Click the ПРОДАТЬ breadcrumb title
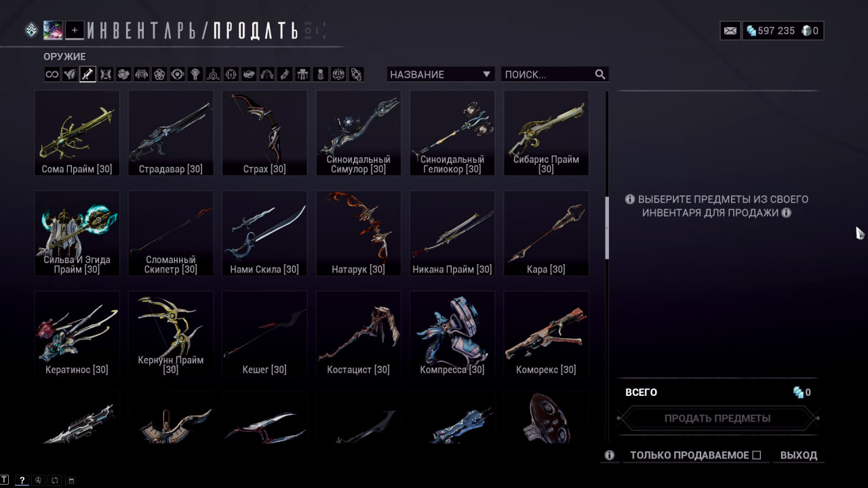The height and width of the screenshot is (488, 868). click(x=256, y=30)
